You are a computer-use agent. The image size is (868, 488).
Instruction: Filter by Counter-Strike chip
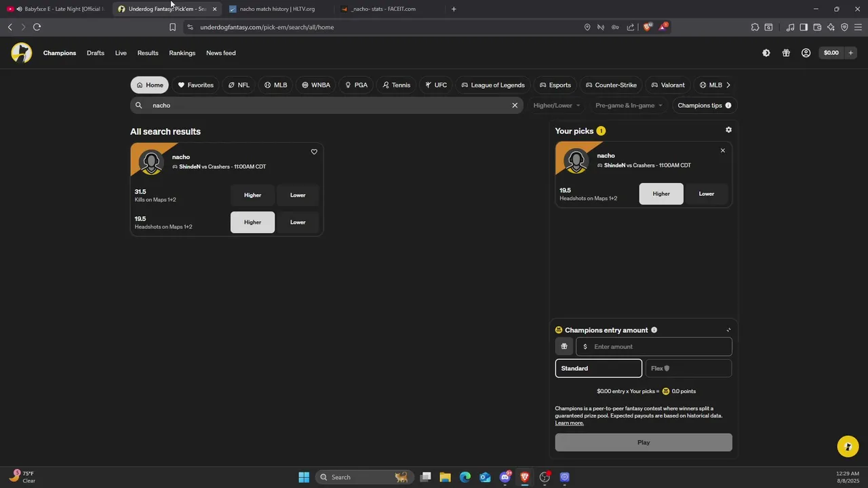[x=611, y=85]
